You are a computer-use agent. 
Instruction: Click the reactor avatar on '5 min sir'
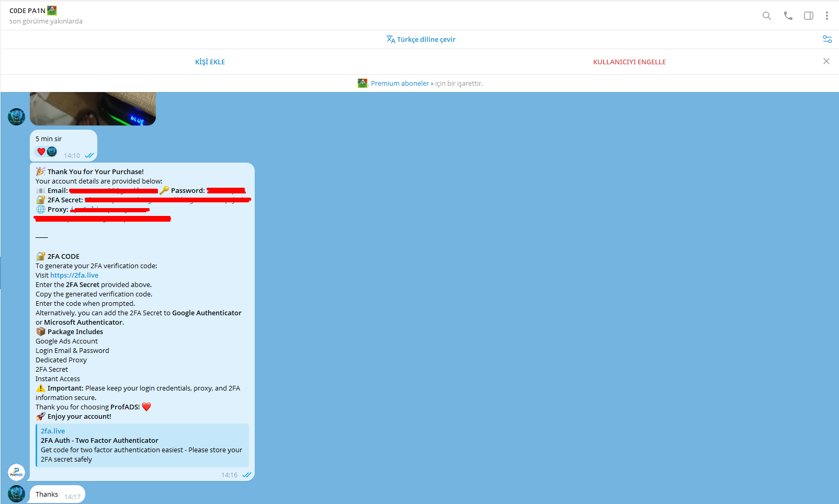pyautogui.click(x=52, y=152)
